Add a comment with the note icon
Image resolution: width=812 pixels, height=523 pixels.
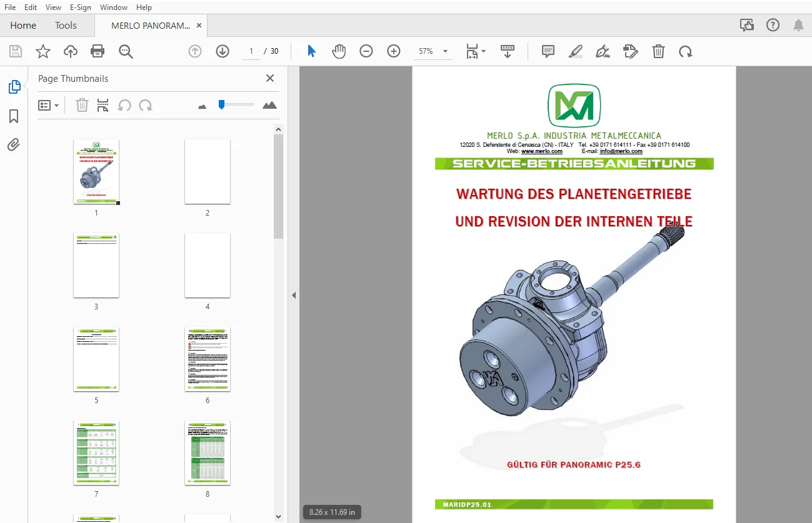(x=548, y=51)
